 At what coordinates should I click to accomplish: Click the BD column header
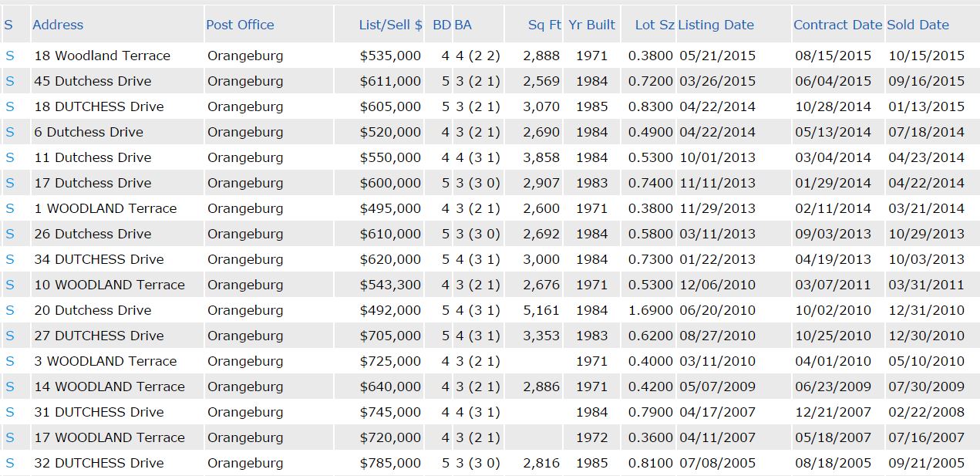point(442,25)
